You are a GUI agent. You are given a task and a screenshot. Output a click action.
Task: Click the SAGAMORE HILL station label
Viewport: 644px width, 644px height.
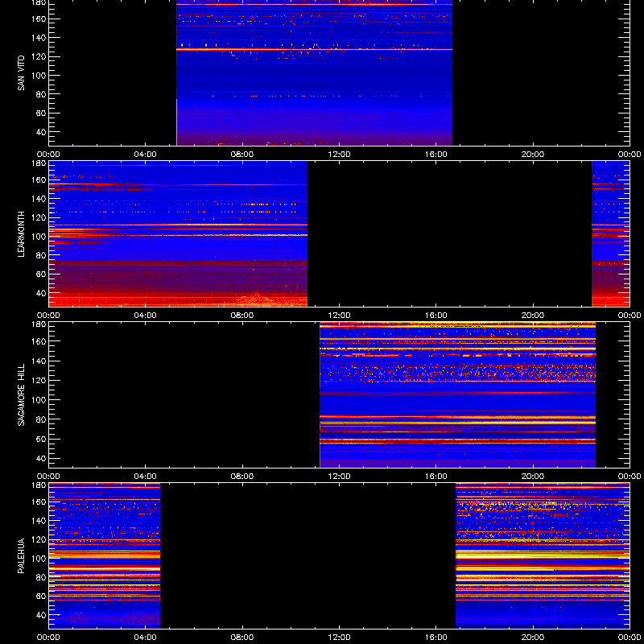coord(21,394)
